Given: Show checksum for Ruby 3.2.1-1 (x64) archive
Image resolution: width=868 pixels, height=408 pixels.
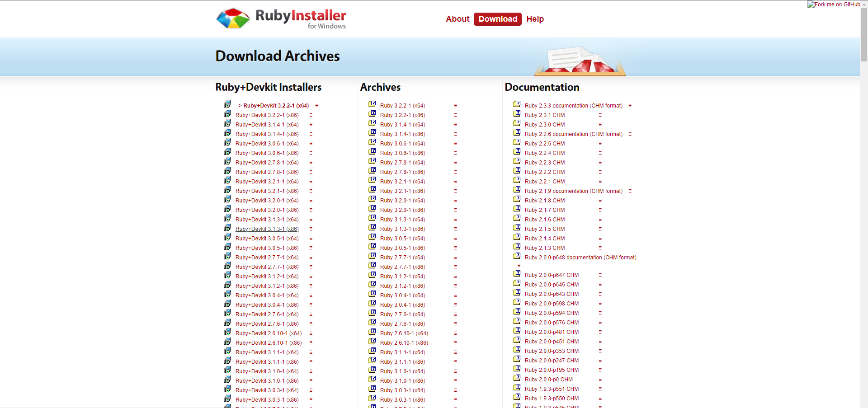Looking at the screenshot, I should (455, 182).
